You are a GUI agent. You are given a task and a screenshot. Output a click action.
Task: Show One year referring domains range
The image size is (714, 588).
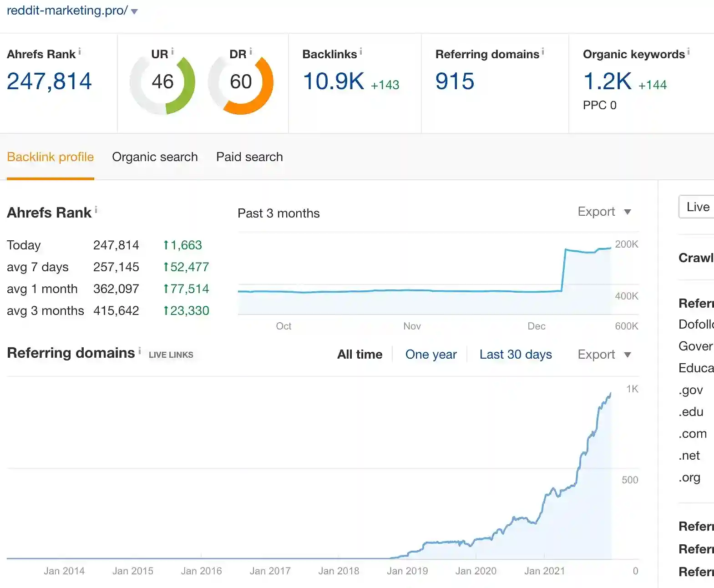(430, 355)
